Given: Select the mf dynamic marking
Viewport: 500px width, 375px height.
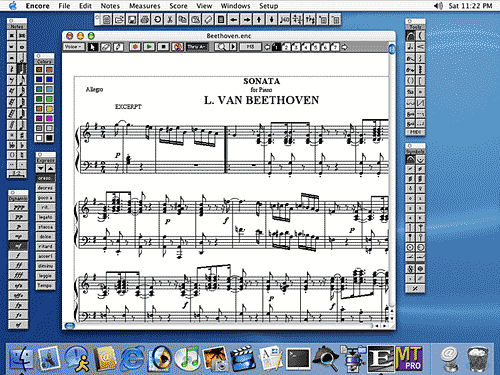Looking at the screenshot, I should click(18, 246).
